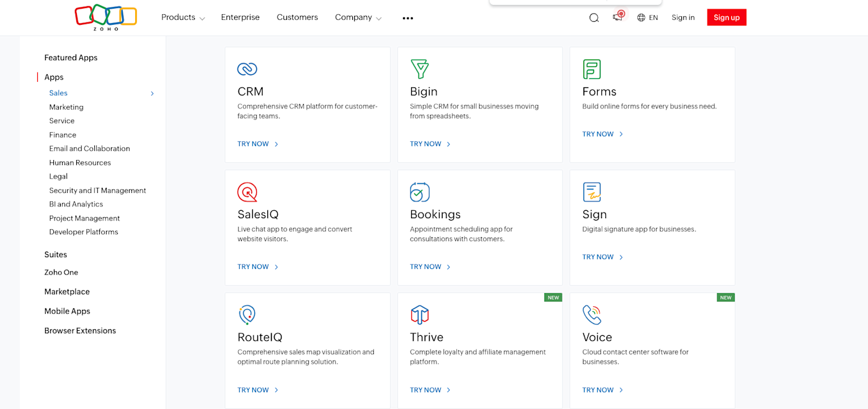Click the red Sign up button
Screen dimensions: 868x409
(x=727, y=17)
